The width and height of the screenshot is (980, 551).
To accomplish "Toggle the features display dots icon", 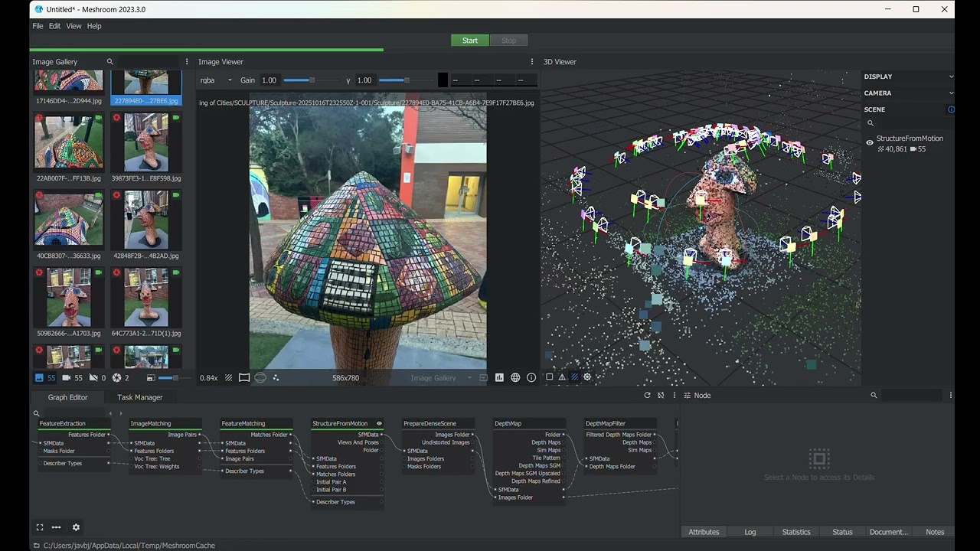I will [276, 378].
